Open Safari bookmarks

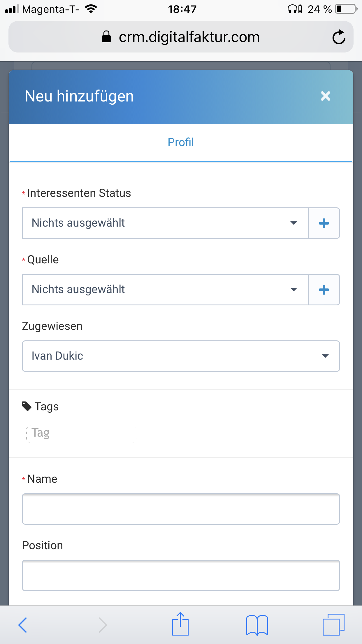click(257, 625)
